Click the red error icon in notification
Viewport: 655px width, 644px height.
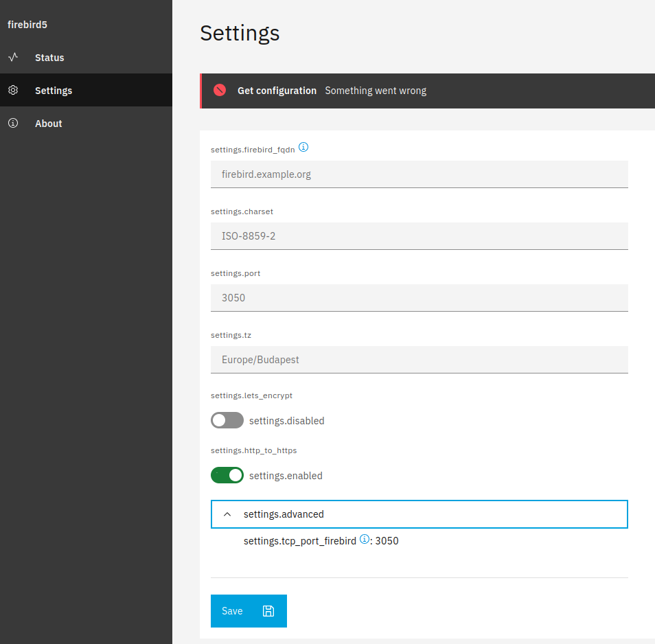[220, 90]
